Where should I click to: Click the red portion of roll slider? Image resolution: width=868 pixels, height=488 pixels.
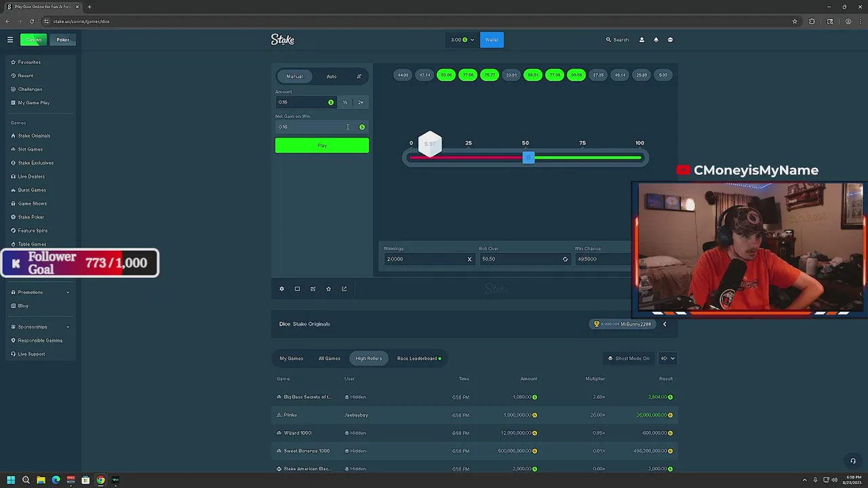pyautogui.click(x=466, y=157)
